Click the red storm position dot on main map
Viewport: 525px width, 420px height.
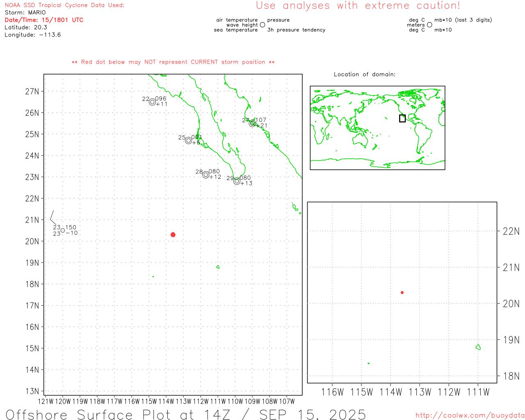[x=173, y=235]
